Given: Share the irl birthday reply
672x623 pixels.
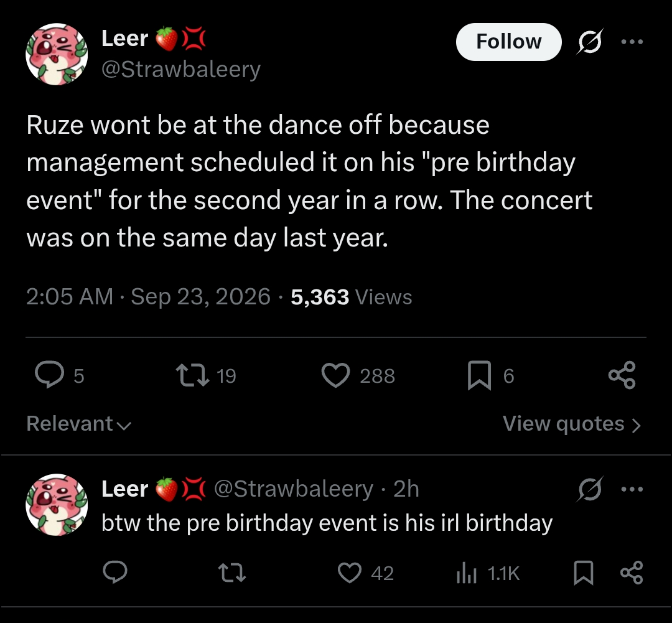Looking at the screenshot, I should 632,573.
